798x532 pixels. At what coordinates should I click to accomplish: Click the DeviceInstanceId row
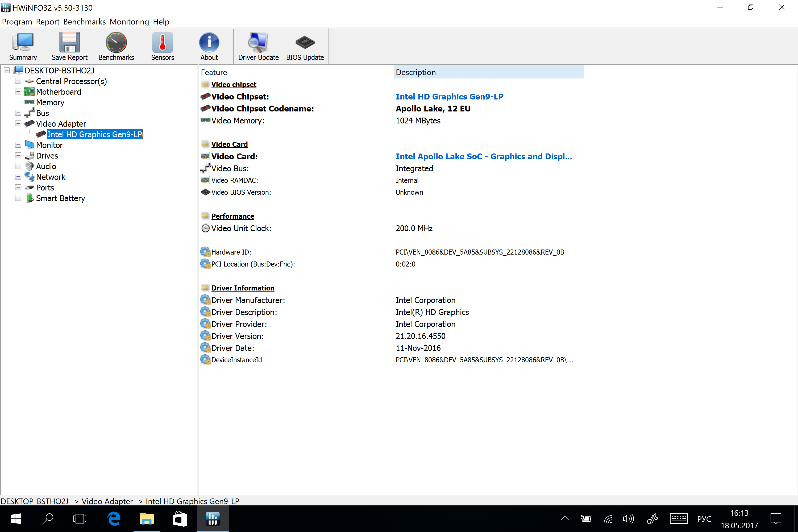391,360
